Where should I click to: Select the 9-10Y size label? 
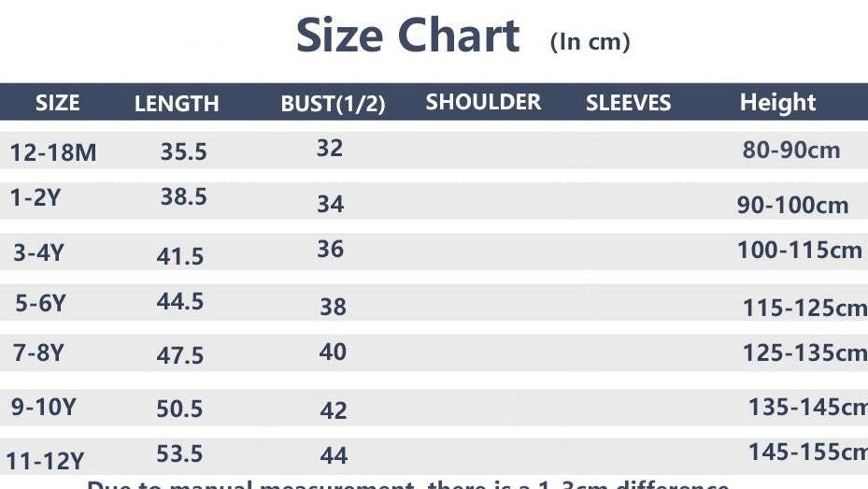pos(44,407)
